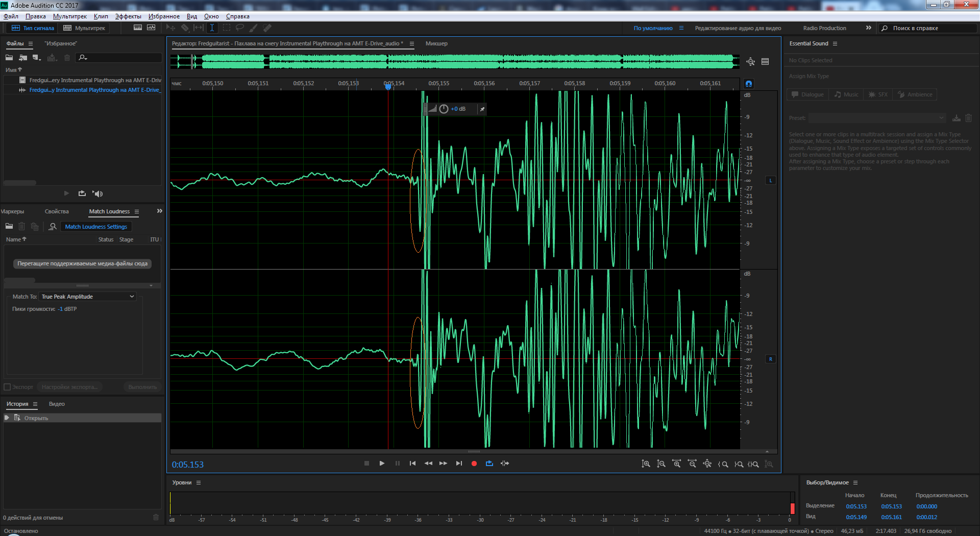Toggle loop playback icon
The image size is (980, 536).
tap(489, 464)
